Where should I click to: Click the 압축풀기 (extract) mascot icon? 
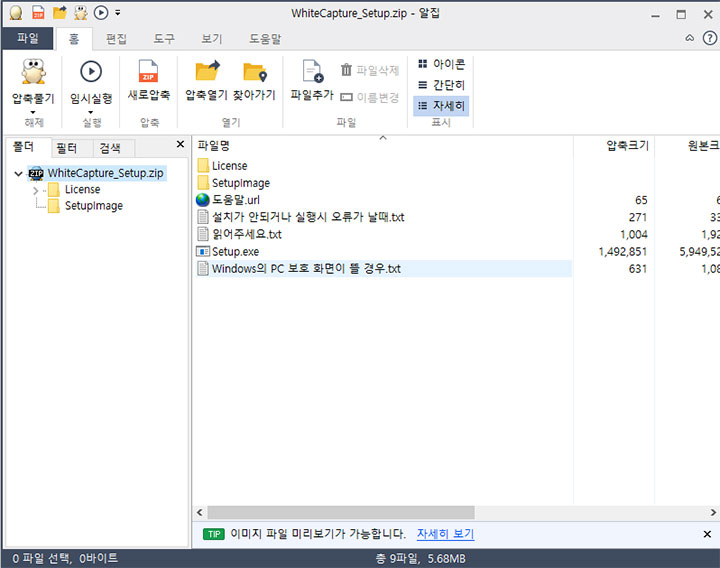pyautogui.click(x=33, y=72)
